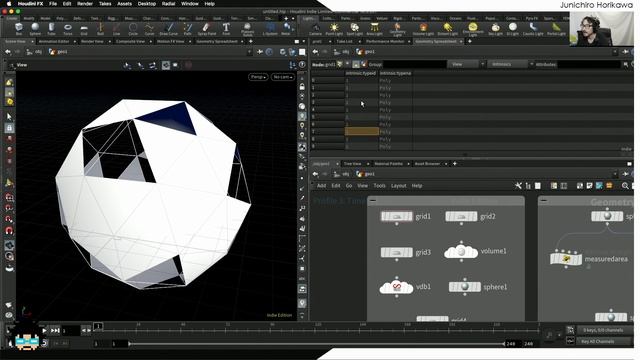Switch to the Tree View tab

(x=352, y=164)
